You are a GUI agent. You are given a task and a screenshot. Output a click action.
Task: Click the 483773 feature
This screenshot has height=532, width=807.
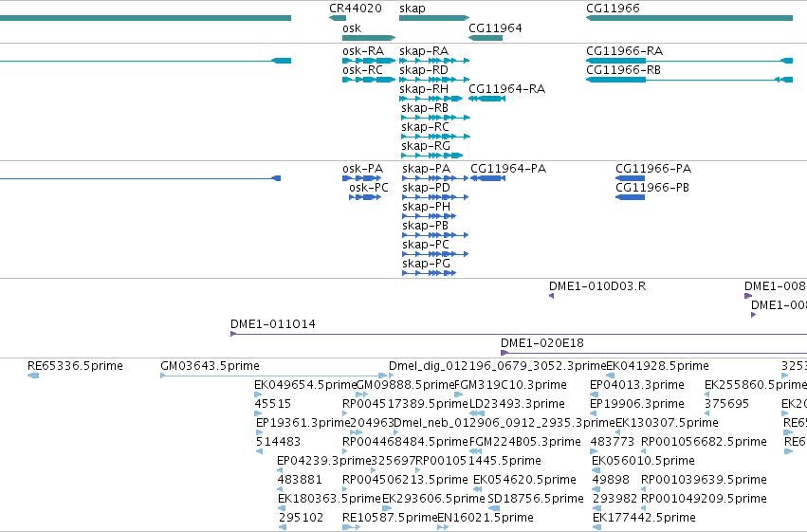coord(593,451)
